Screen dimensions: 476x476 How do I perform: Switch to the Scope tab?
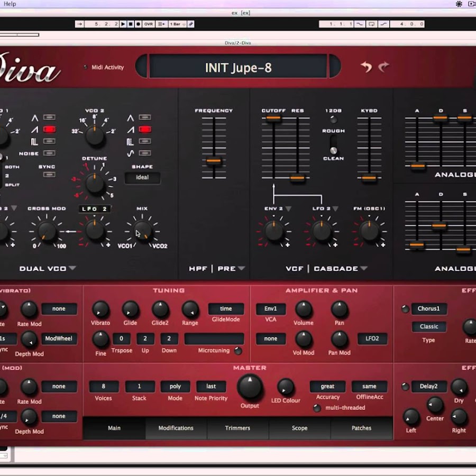(300, 428)
